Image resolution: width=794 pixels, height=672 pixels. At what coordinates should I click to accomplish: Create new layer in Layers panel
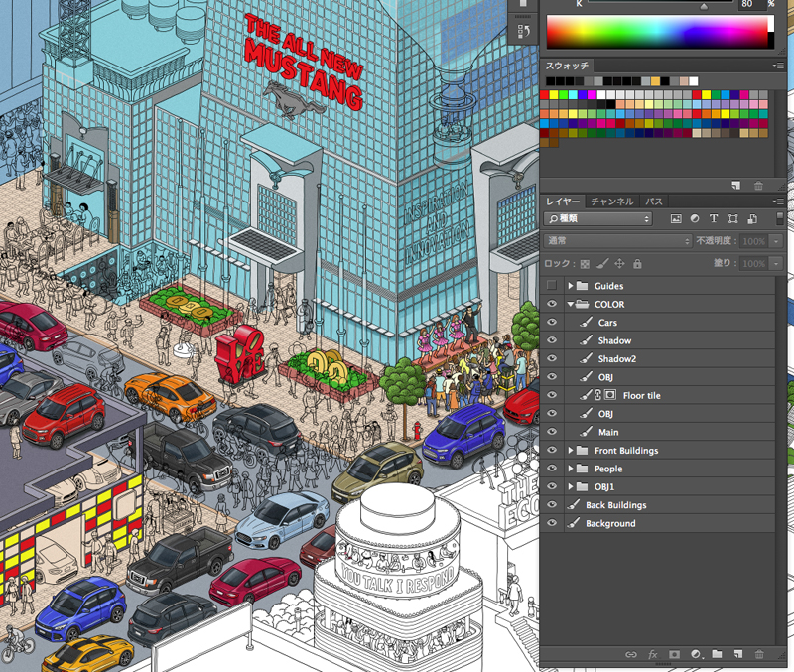(x=737, y=654)
